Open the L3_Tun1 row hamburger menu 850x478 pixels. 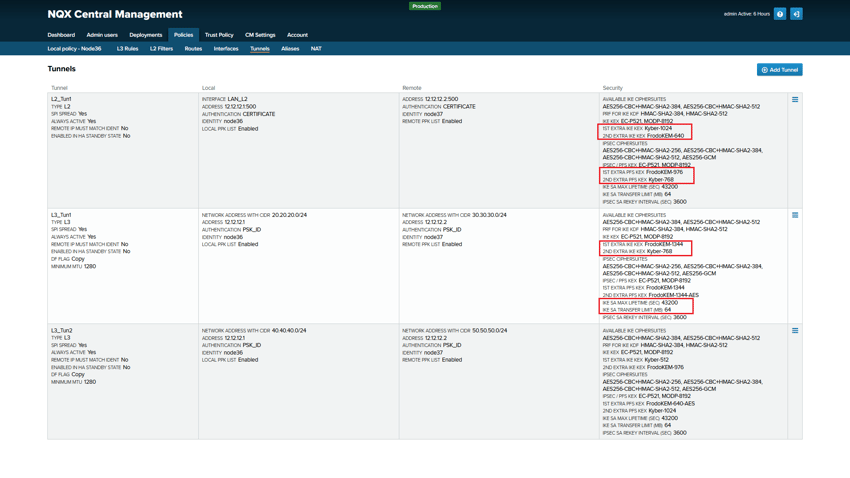pyautogui.click(x=795, y=215)
